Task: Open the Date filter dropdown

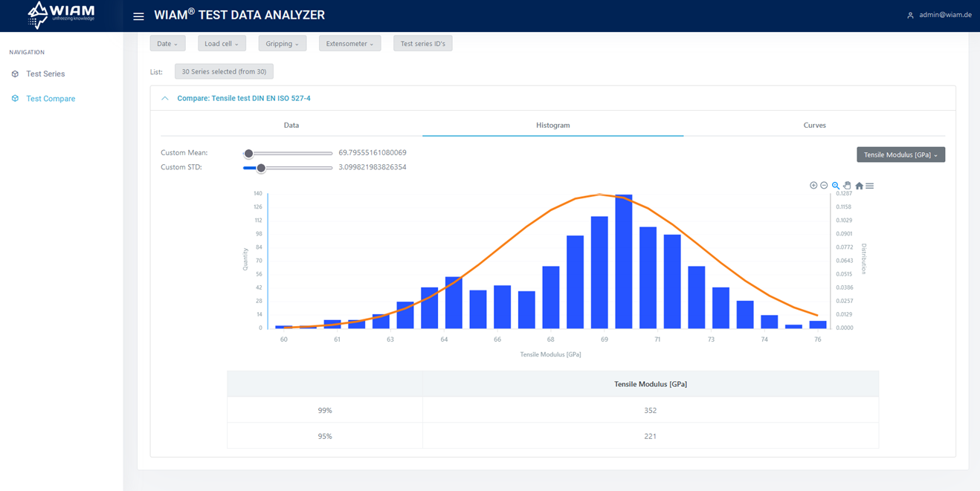Action: (x=167, y=44)
